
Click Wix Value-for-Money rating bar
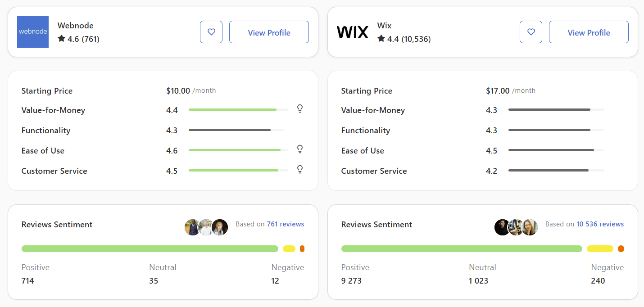556,109
